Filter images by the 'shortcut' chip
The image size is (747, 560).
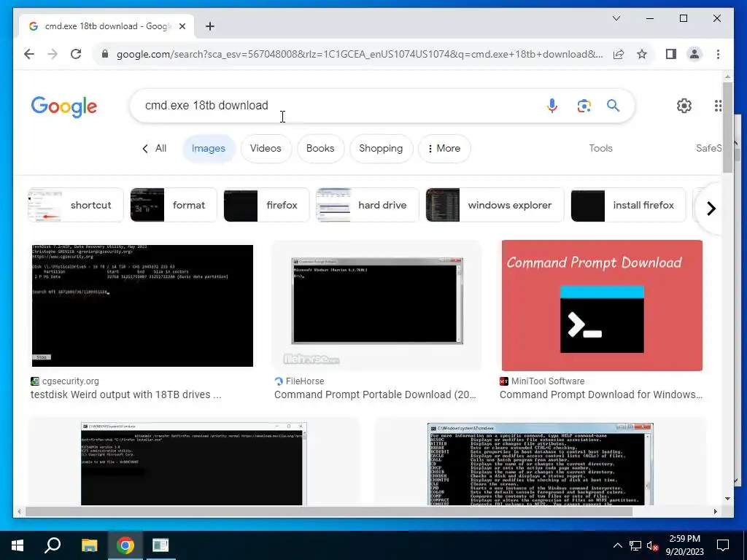tap(76, 205)
